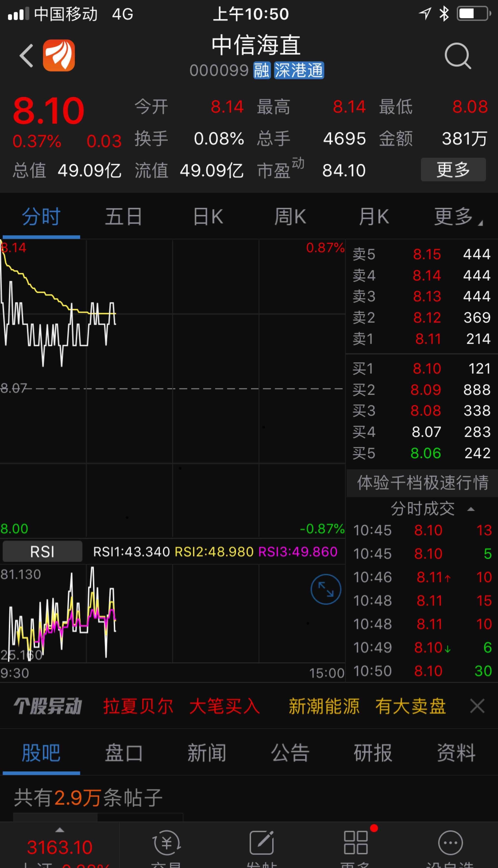The height and width of the screenshot is (868, 498).
Task: Open the orange Eastmoney app logo
Action: (x=59, y=55)
